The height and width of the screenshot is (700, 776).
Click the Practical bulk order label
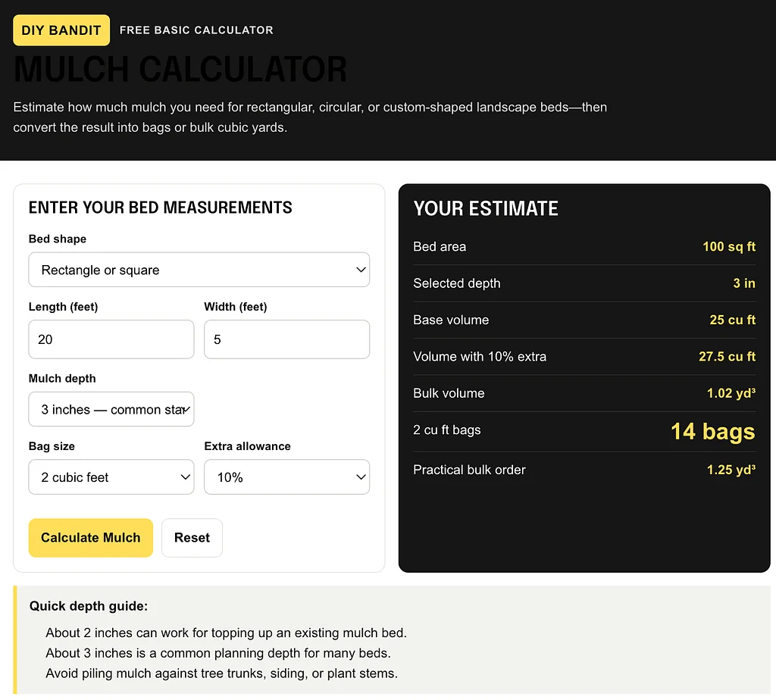pyautogui.click(x=469, y=470)
